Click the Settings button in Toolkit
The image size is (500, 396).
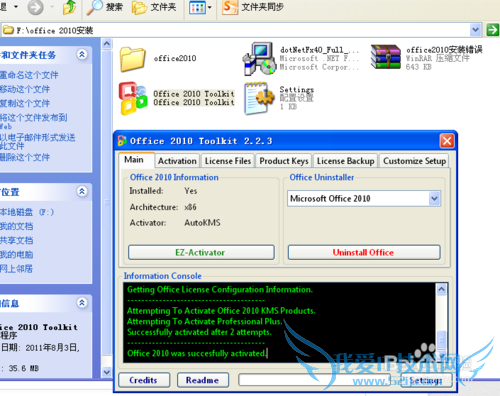(x=426, y=380)
